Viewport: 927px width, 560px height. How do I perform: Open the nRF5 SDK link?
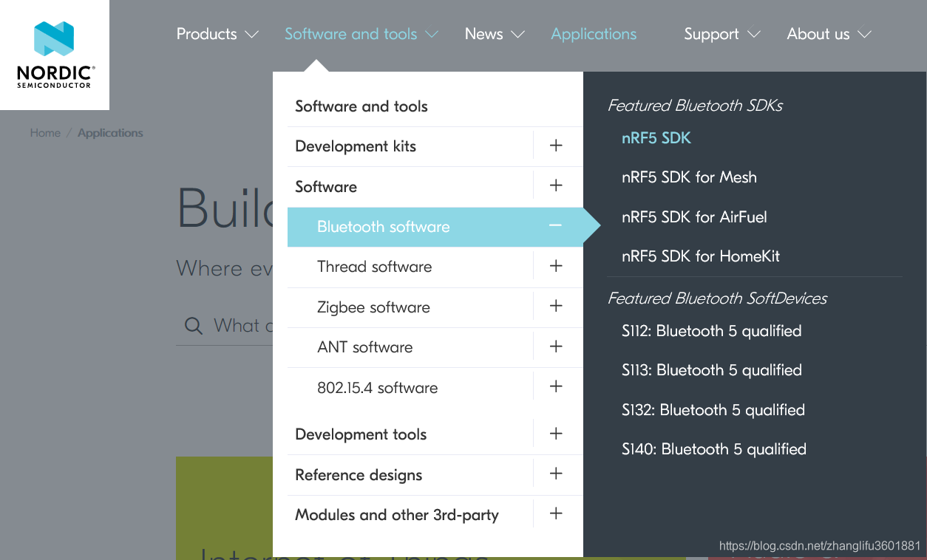(x=656, y=138)
